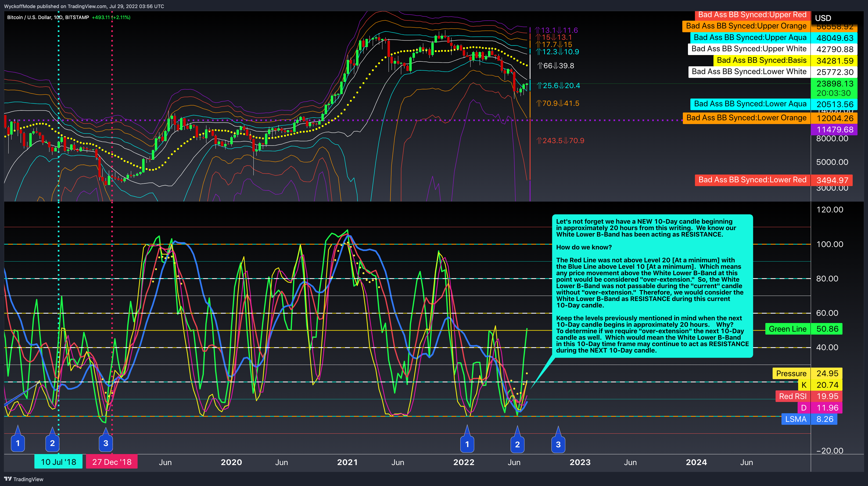Click the ⇑25.6⇓20.4 aqua band label
This screenshot has height=486, width=868.
558,85
